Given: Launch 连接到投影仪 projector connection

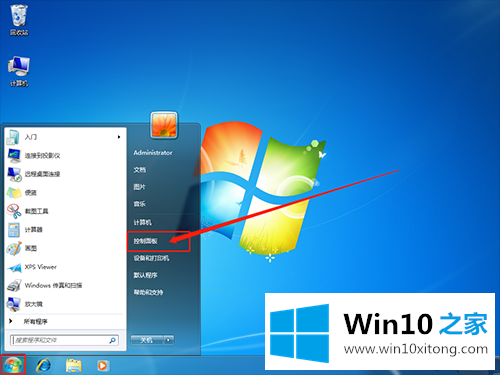Looking at the screenshot, I should click(65, 155).
